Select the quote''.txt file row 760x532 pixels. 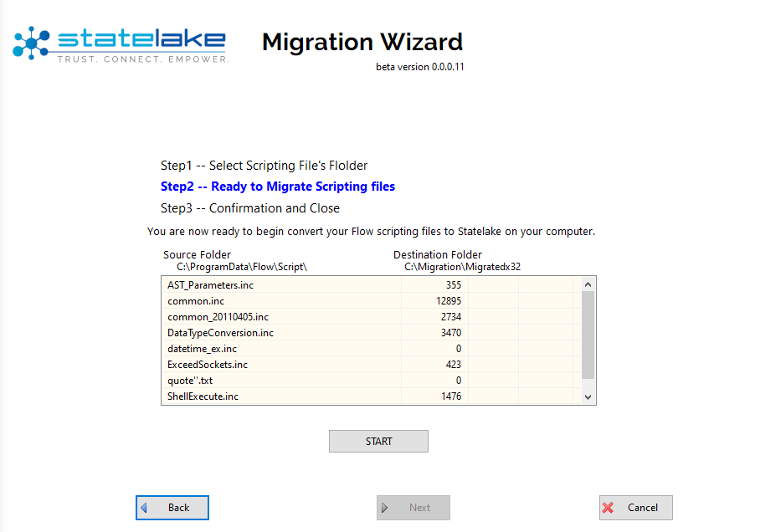point(371,381)
